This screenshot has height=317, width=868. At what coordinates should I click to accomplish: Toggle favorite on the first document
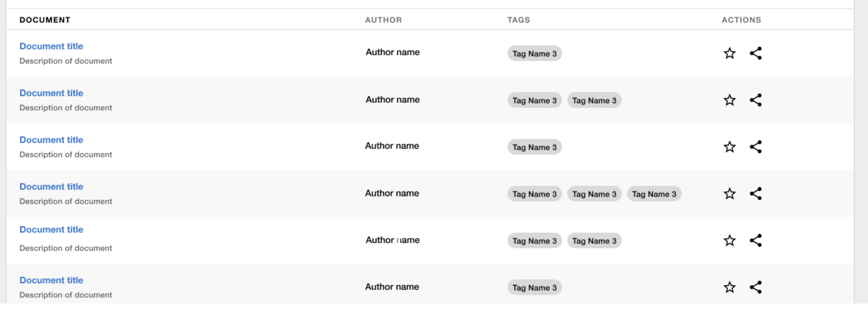tap(729, 53)
